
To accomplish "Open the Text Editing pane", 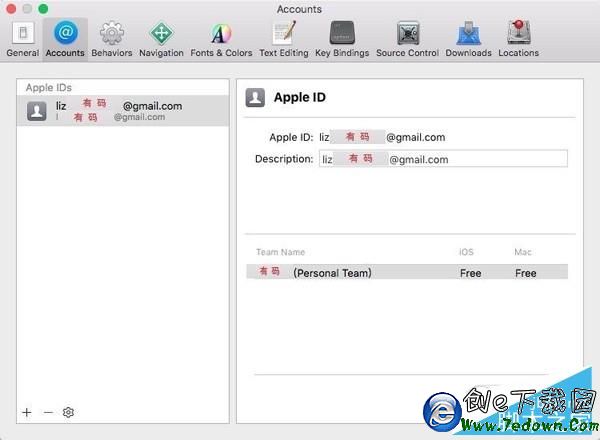I will (x=284, y=39).
